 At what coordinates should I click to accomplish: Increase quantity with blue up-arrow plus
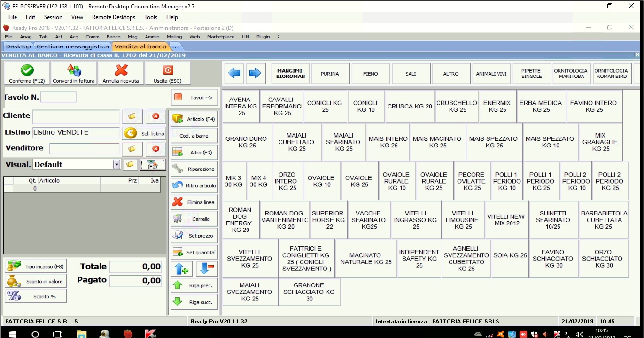click(x=182, y=269)
